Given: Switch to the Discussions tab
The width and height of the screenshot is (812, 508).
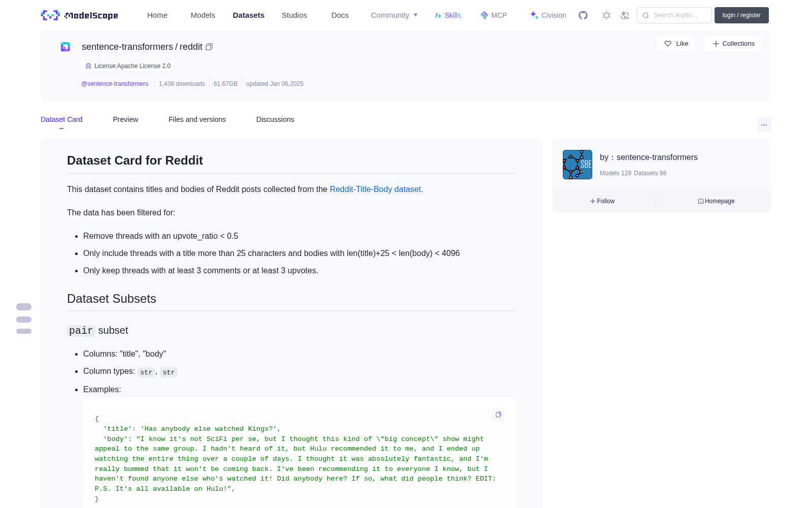Looking at the screenshot, I should (x=275, y=119).
